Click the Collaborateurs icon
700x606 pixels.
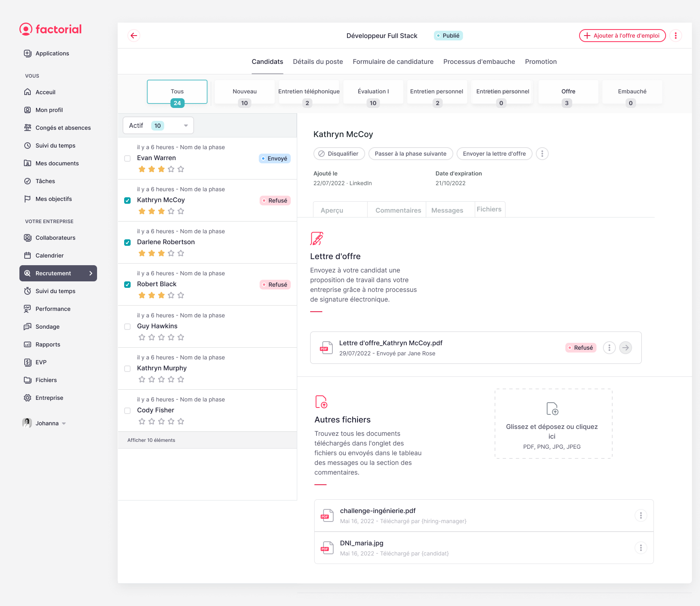click(27, 238)
